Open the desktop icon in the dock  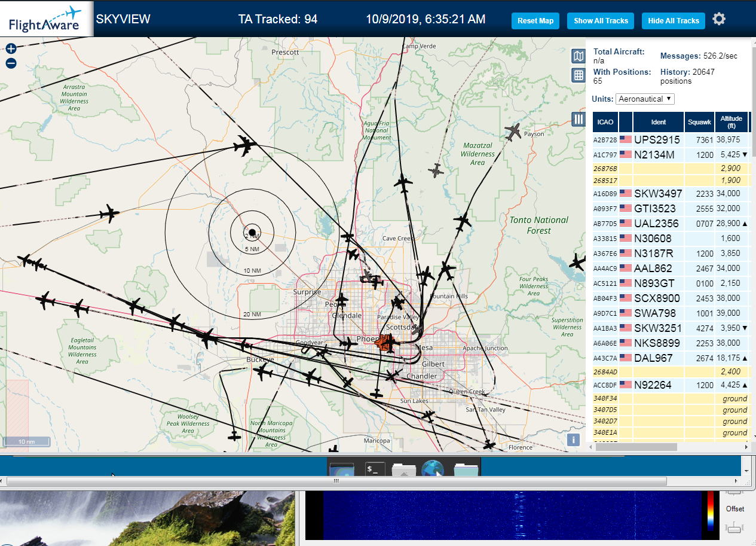pyautogui.click(x=342, y=469)
